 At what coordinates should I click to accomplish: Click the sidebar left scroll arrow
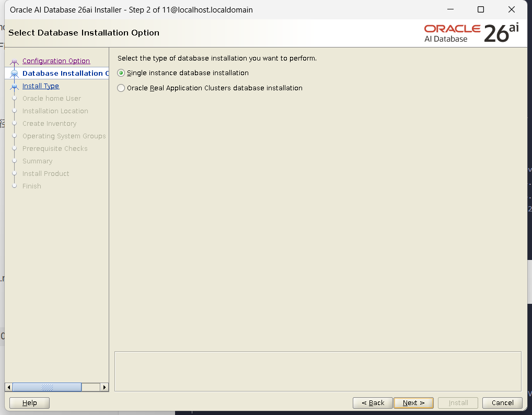coord(9,387)
